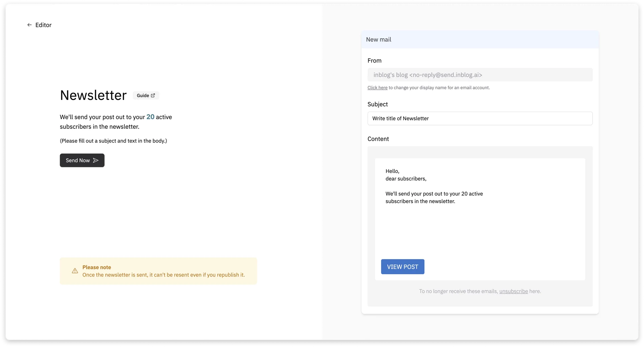Click the external link icon beside Guide
The image size is (644, 347).
click(x=153, y=96)
